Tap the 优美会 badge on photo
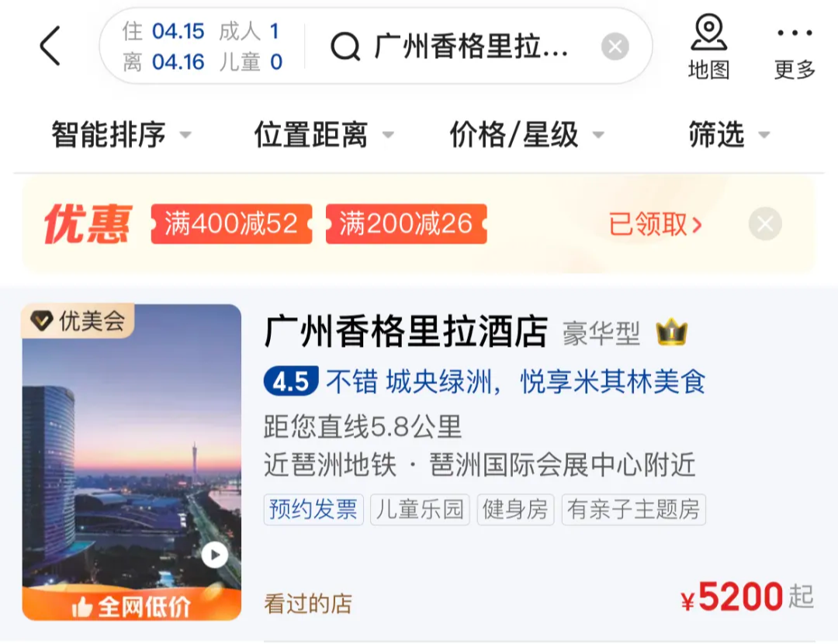The height and width of the screenshot is (644, 838). coord(78,321)
